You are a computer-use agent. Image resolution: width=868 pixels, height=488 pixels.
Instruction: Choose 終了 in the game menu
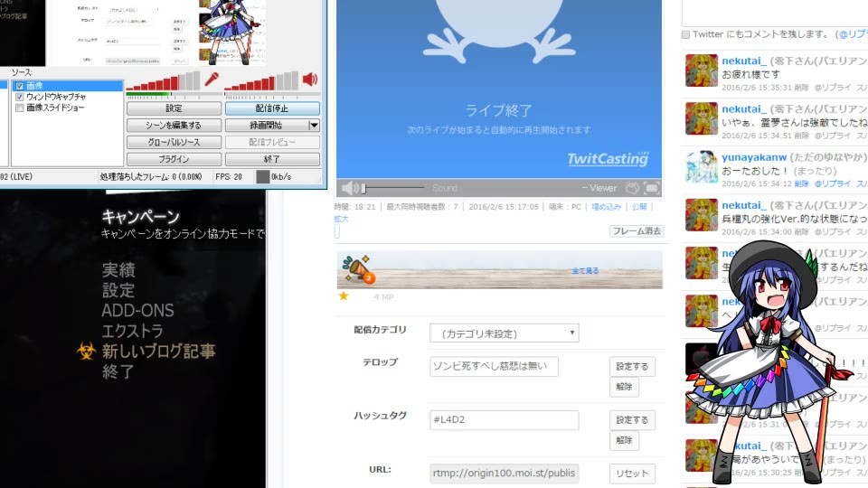point(118,371)
